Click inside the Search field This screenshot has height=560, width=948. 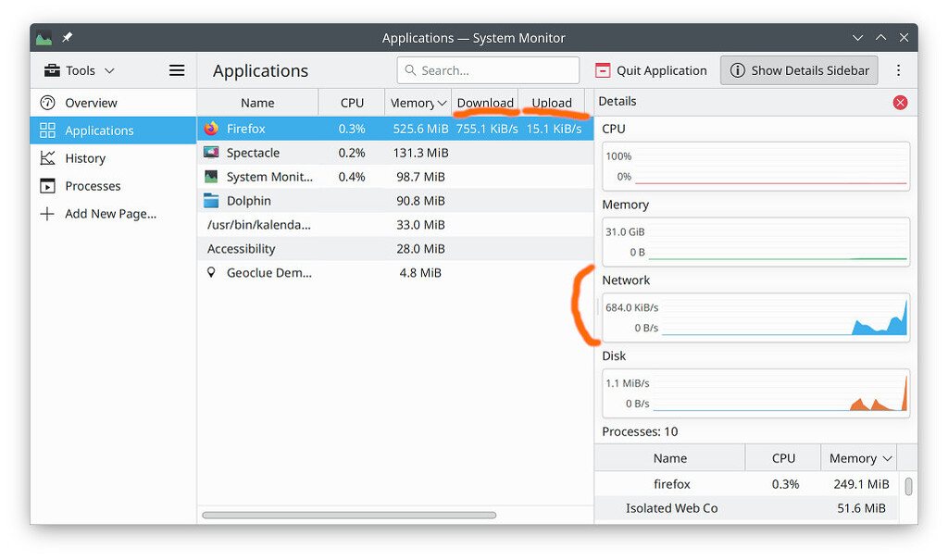[x=488, y=69]
